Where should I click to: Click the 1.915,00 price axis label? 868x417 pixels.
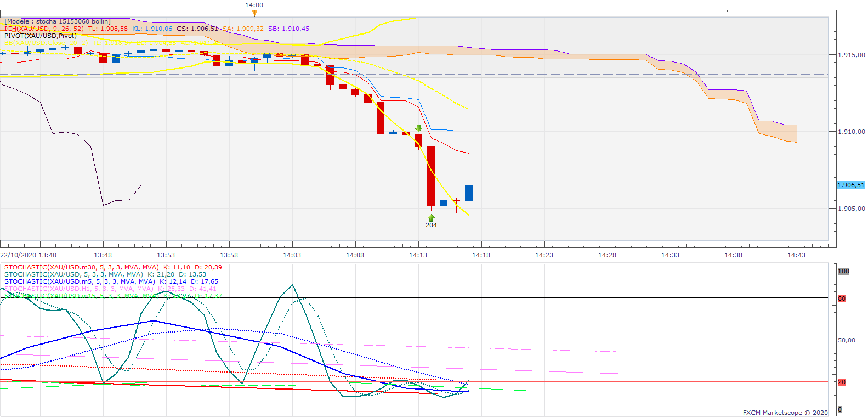click(x=852, y=55)
